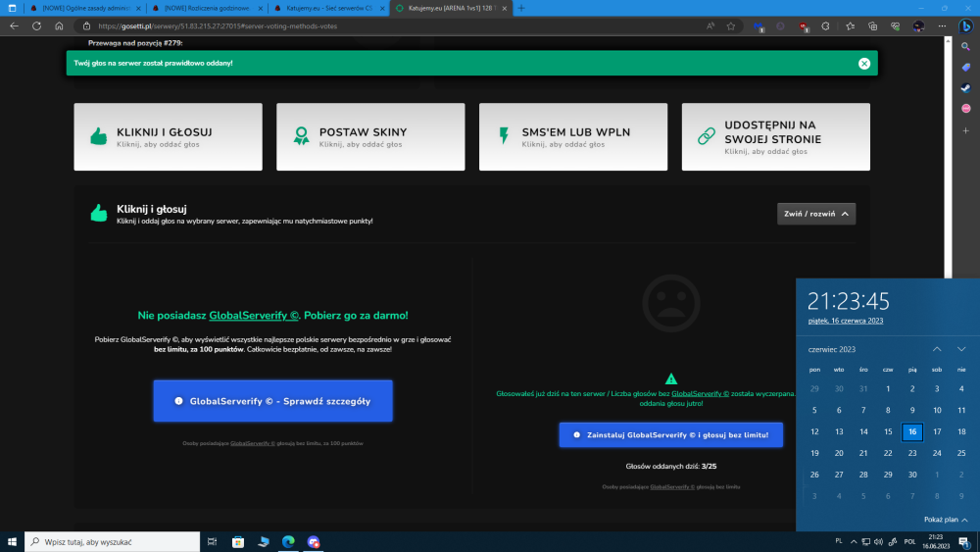This screenshot has width=980, height=552.
Task: Open the Collections icon
Action: pos(872,26)
